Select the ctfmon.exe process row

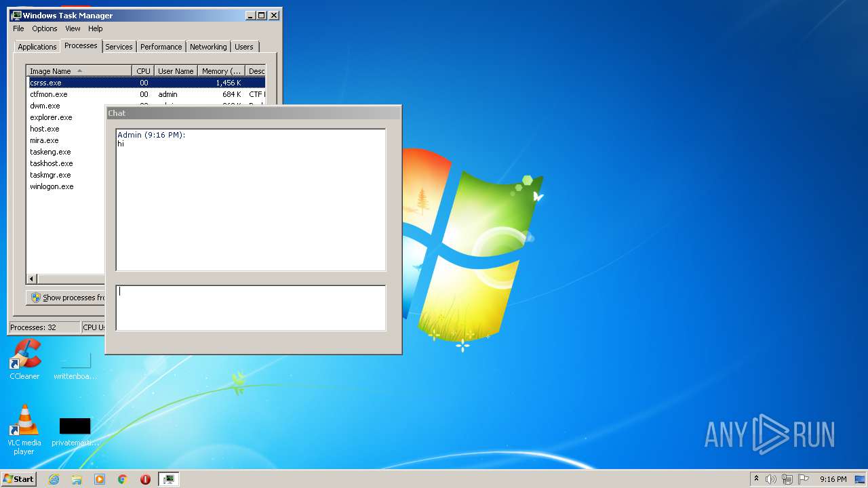point(146,94)
